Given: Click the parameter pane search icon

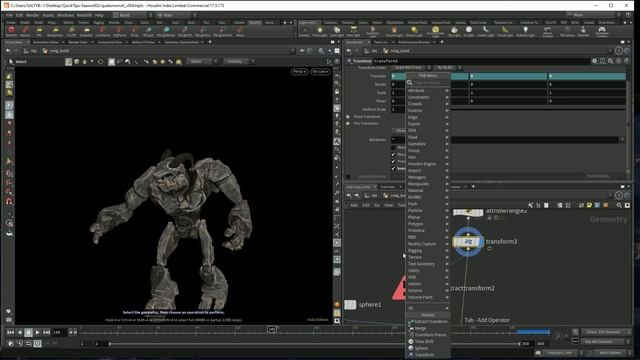Looking at the screenshot, I should [x=610, y=61].
